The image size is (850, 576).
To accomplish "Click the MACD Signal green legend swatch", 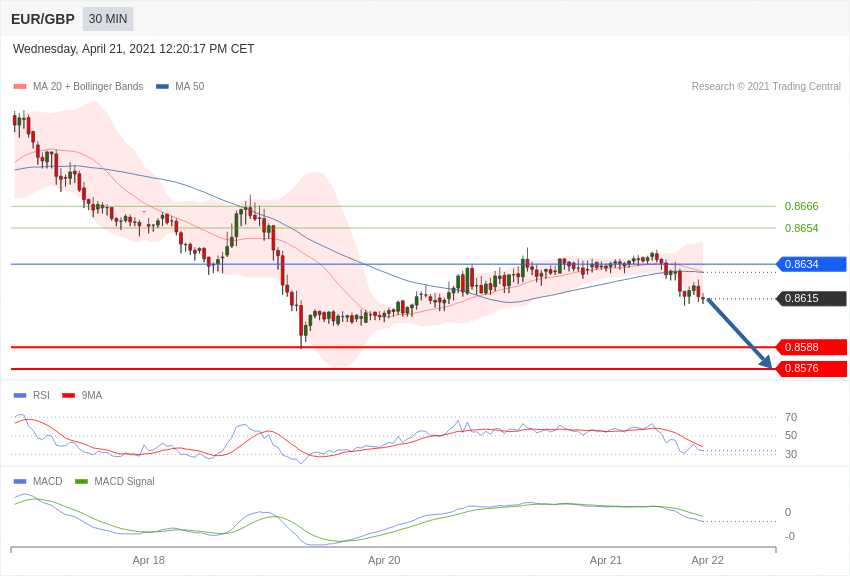I will point(81,482).
